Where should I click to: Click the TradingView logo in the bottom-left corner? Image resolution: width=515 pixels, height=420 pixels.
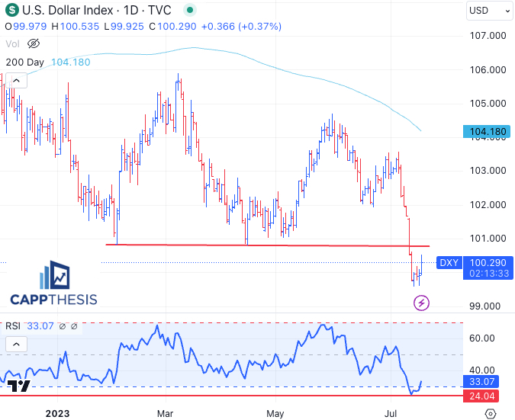pyautogui.click(x=21, y=386)
